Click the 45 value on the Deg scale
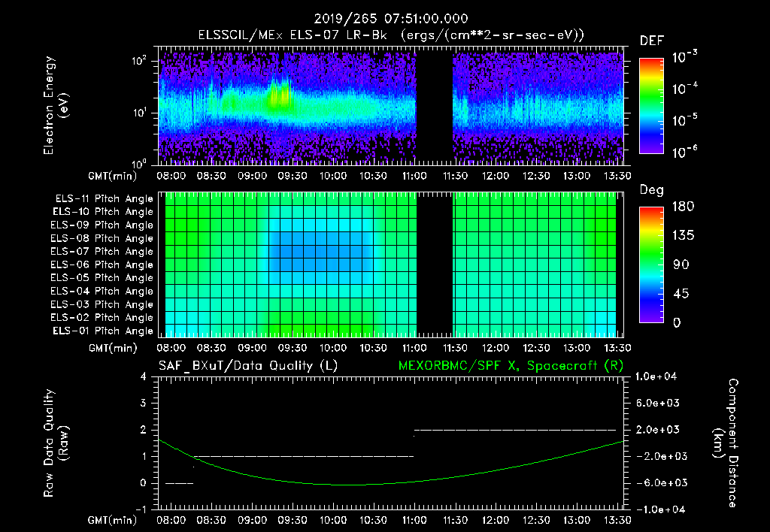 [681, 294]
